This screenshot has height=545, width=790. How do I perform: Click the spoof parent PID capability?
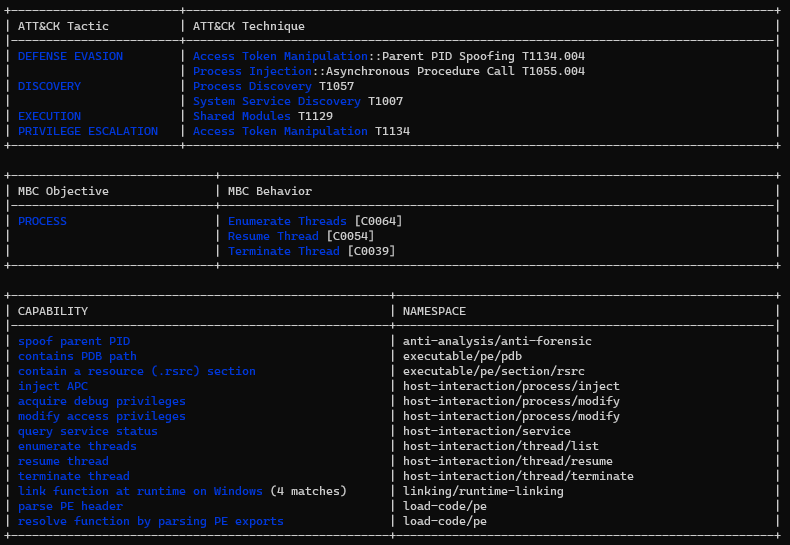(x=74, y=341)
